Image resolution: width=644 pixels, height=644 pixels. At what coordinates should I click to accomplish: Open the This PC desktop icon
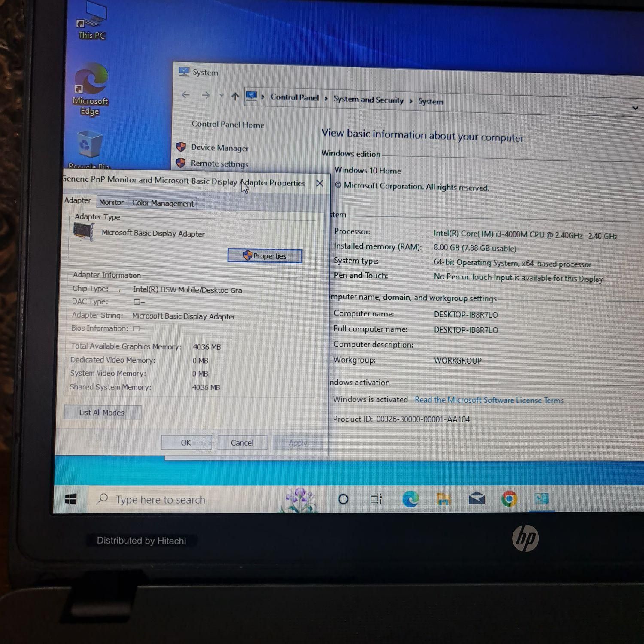click(x=92, y=21)
